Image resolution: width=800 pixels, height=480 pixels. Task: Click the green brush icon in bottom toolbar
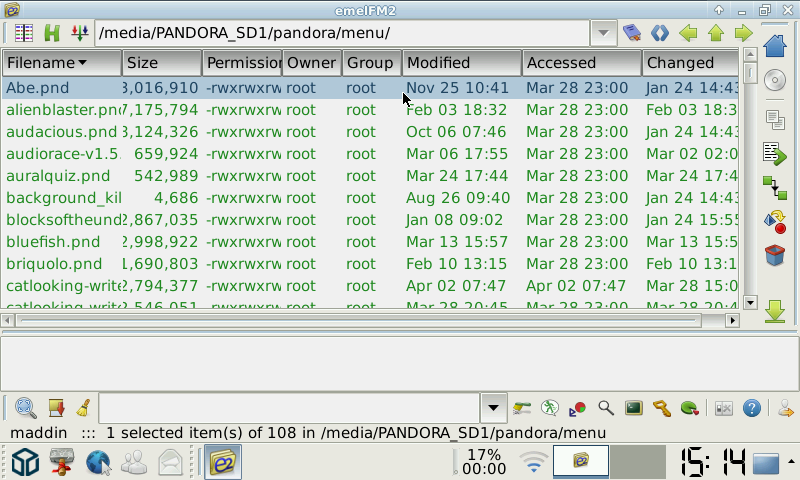pos(522,408)
